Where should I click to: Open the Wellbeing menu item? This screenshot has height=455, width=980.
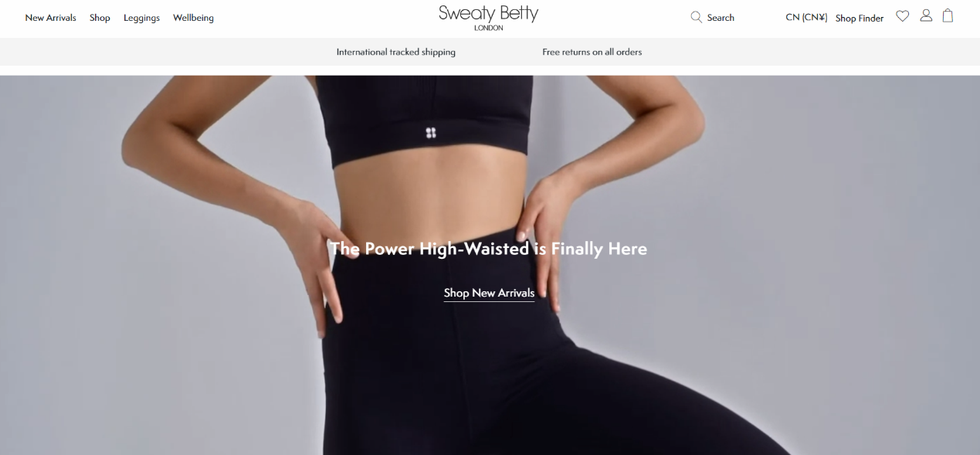point(193,18)
